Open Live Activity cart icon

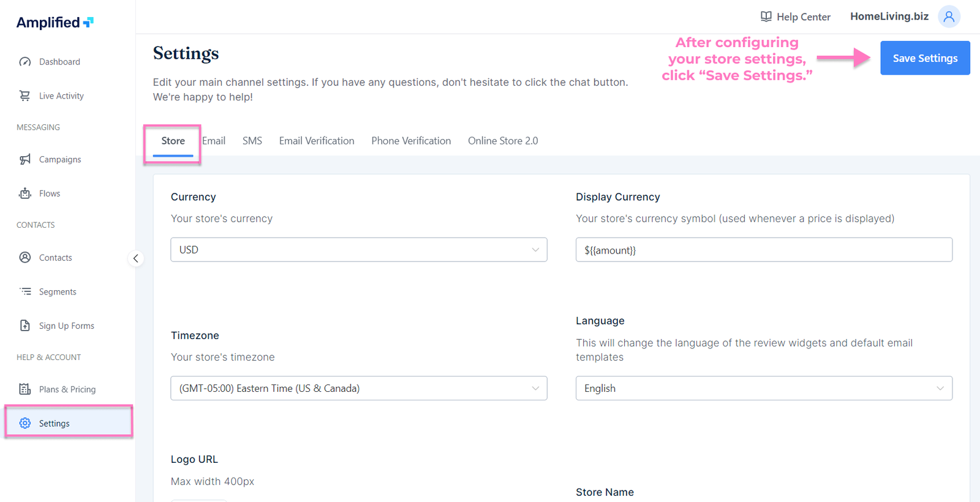(25, 96)
